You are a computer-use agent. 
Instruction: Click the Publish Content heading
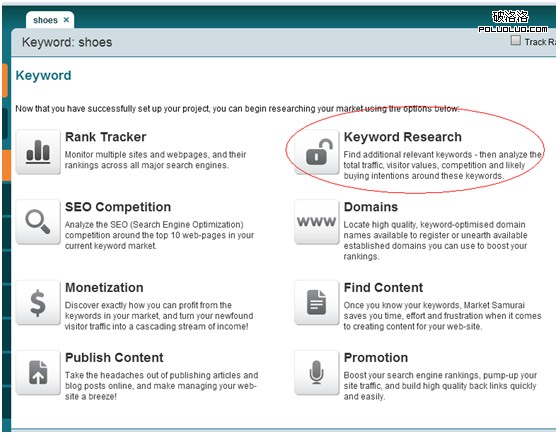[114, 358]
